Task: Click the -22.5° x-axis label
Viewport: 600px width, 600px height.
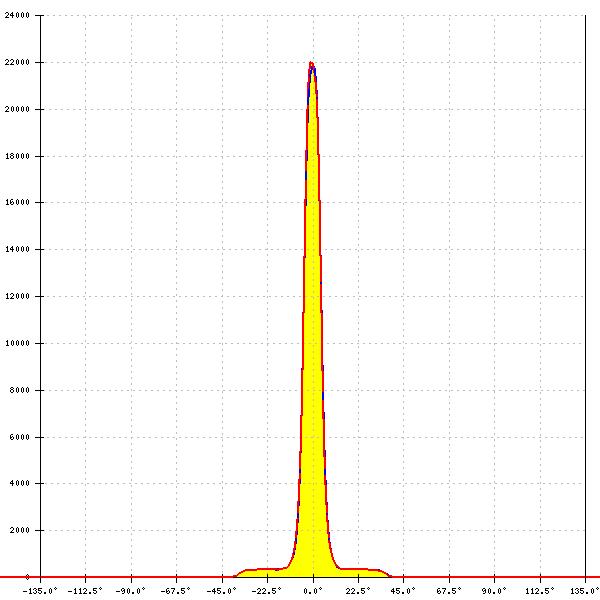Action: [x=267, y=591]
